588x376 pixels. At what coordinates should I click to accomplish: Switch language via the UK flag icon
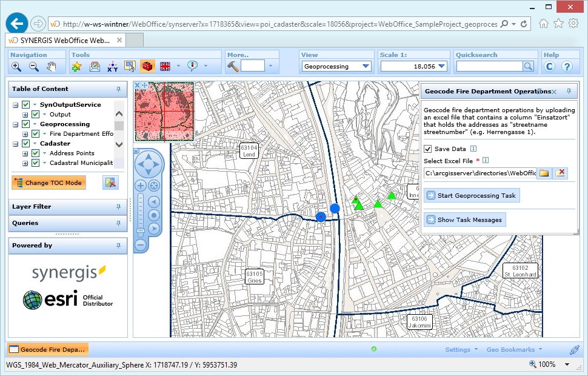pyautogui.click(x=165, y=67)
